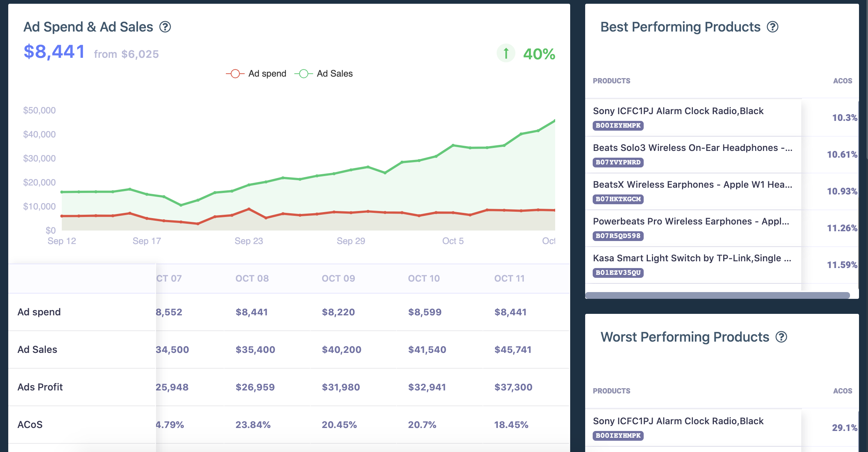868x452 pixels.
Task: Click the green up-arrow trend icon
Action: tap(506, 53)
